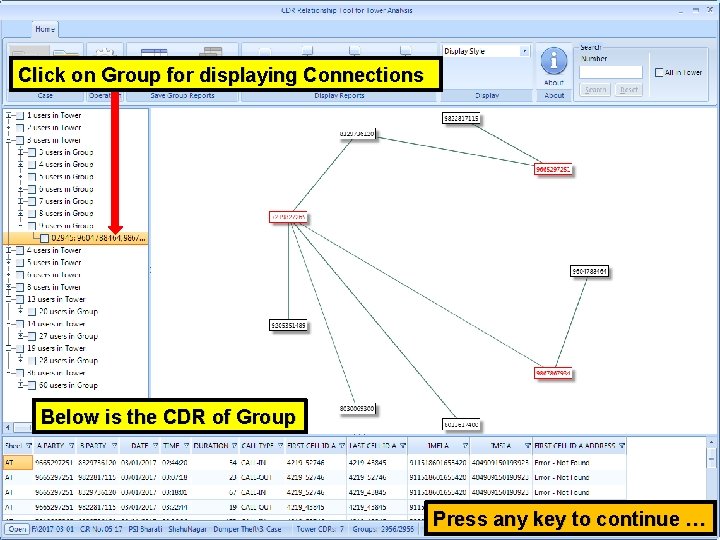Viewport: 720px width, 540px height.
Task: Select graph node 8030005300
Action: 357,408
